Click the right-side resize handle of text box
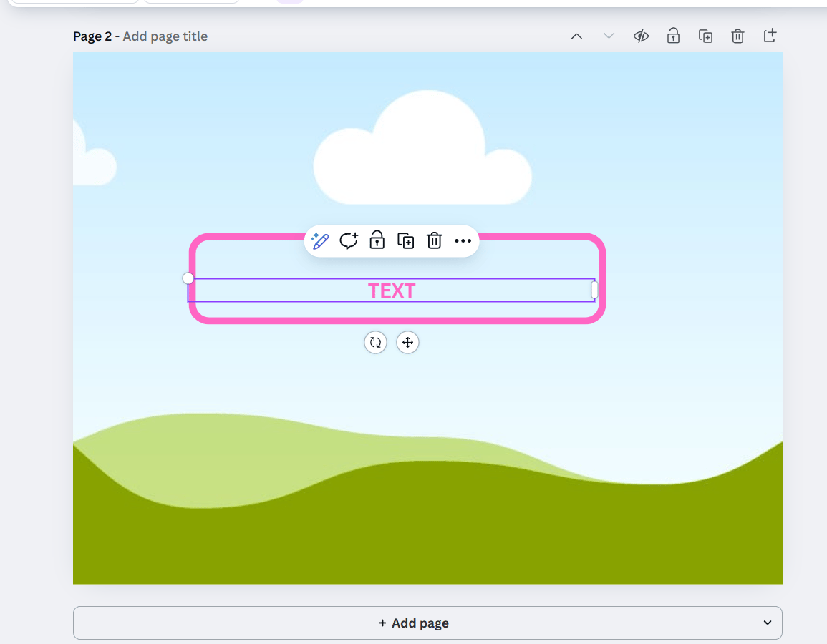The height and width of the screenshot is (644, 827). pos(594,290)
